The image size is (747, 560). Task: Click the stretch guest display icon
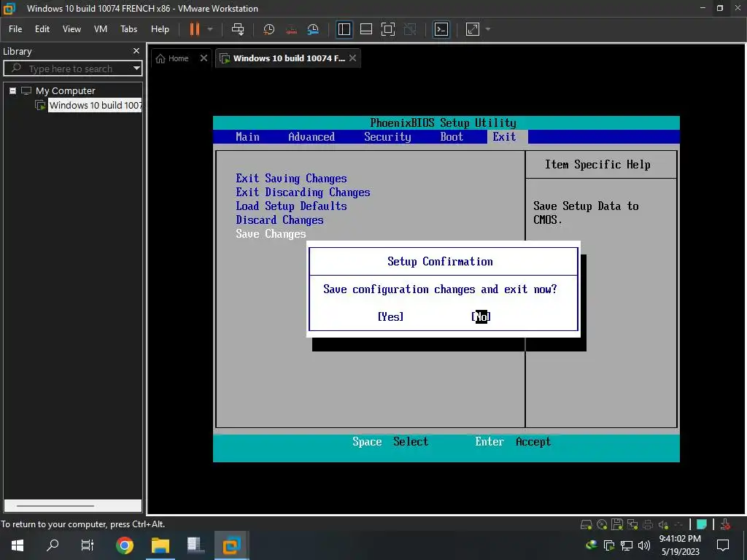point(472,29)
